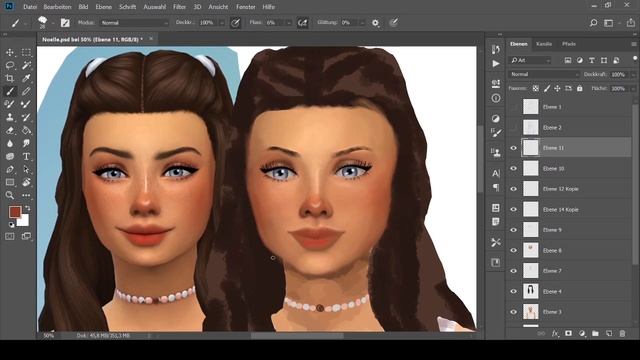Open the Edit Toolbar three-dots button
The width and height of the screenshot is (640, 360).
(x=26, y=196)
